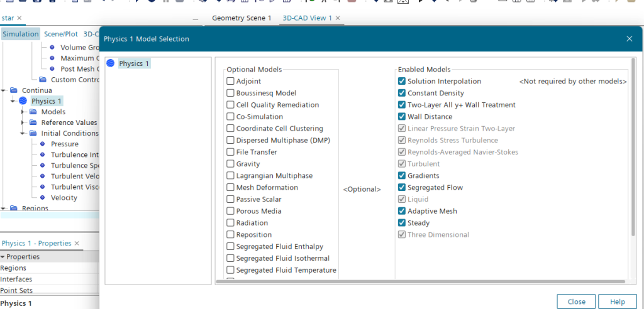Click the Physics 1 wave icon in simulation tree
644x309 pixels.
pyautogui.click(x=23, y=100)
